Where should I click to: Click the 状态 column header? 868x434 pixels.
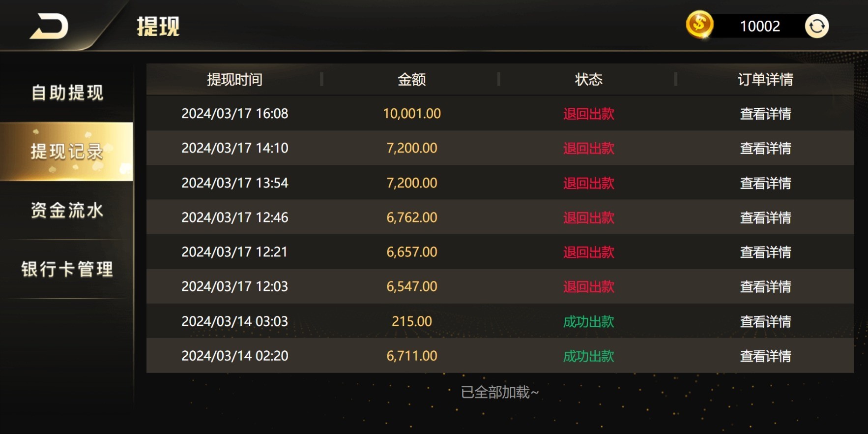[x=588, y=79]
